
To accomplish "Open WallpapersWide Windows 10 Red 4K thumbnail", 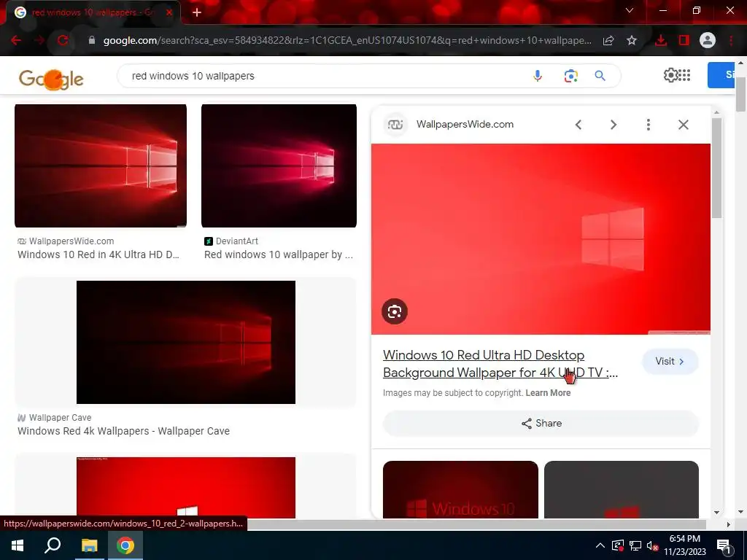I will pyautogui.click(x=101, y=166).
